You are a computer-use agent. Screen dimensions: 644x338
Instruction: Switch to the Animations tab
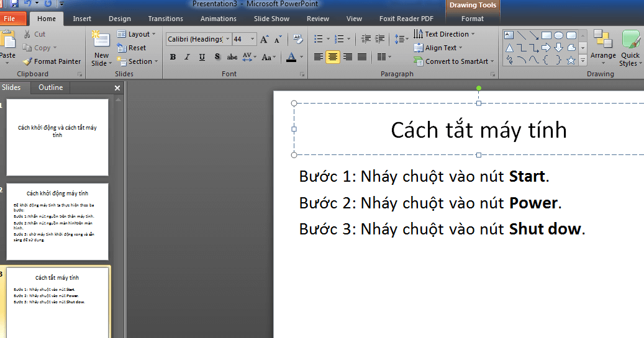coord(218,19)
